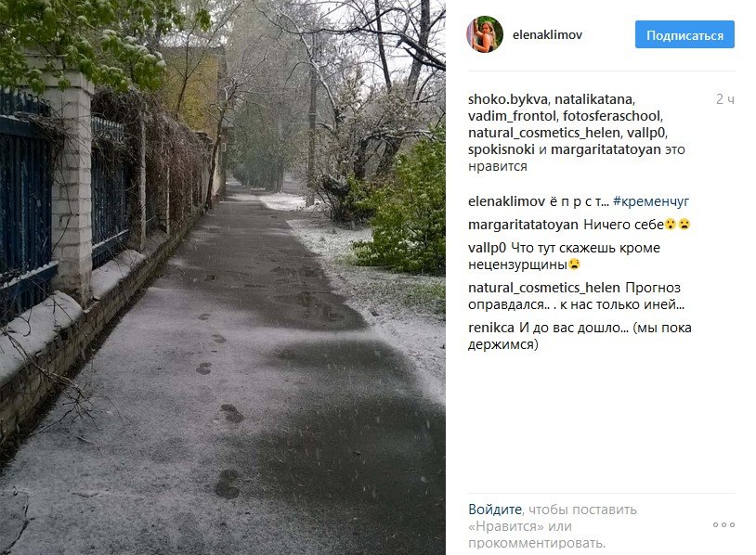Viewport: 756px width, 555px height.
Task: Open vallp0 commenter profile name
Action: [x=487, y=248]
